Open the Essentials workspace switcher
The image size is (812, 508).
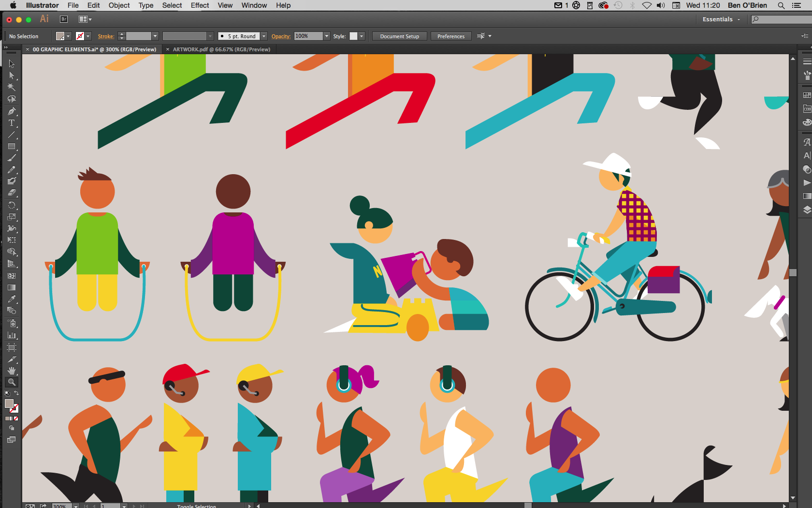click(x=721, y=19)
